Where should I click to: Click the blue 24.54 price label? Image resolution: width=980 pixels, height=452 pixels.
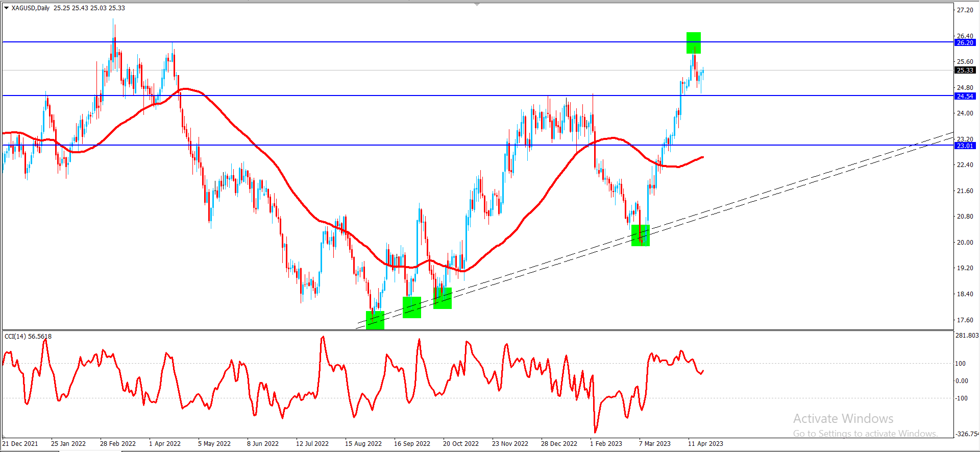point(965,96)
